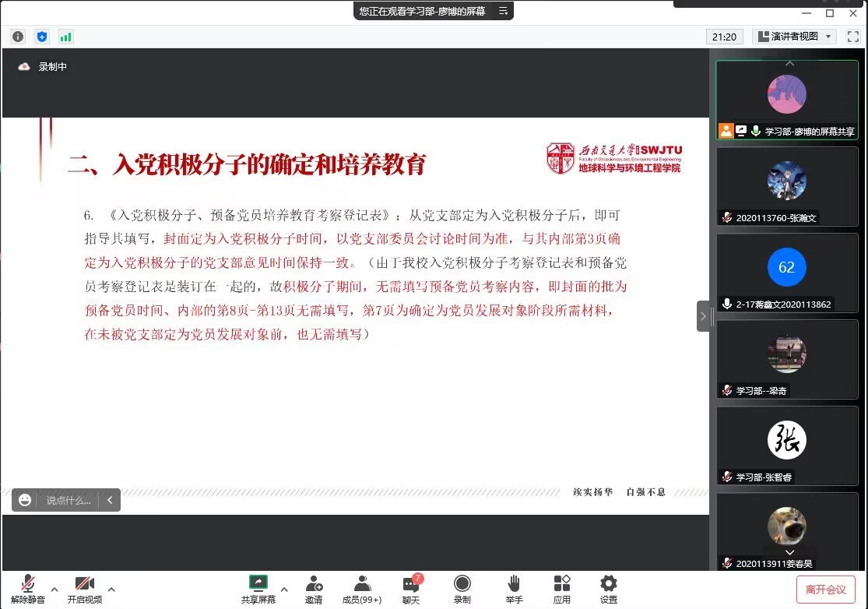Open the Chat (聊天) panel

411,590
